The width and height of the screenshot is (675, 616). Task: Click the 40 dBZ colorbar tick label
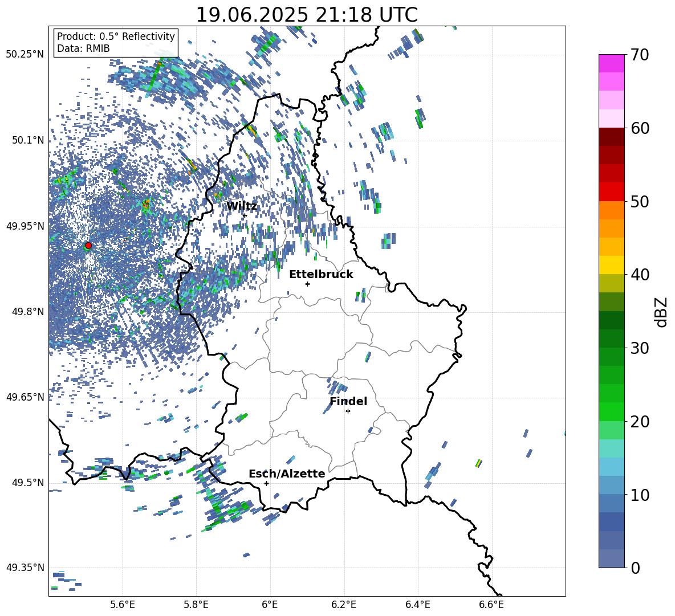point(639,275)
